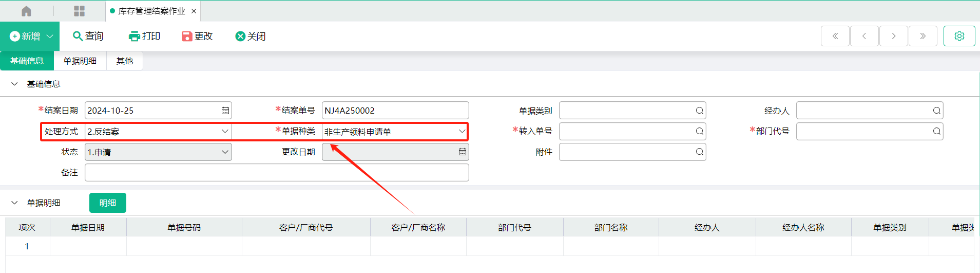Click the 单据日期 column header
The width and height of the screenshot is (980, 273).
pyautogui.click(x=88, y=227)
